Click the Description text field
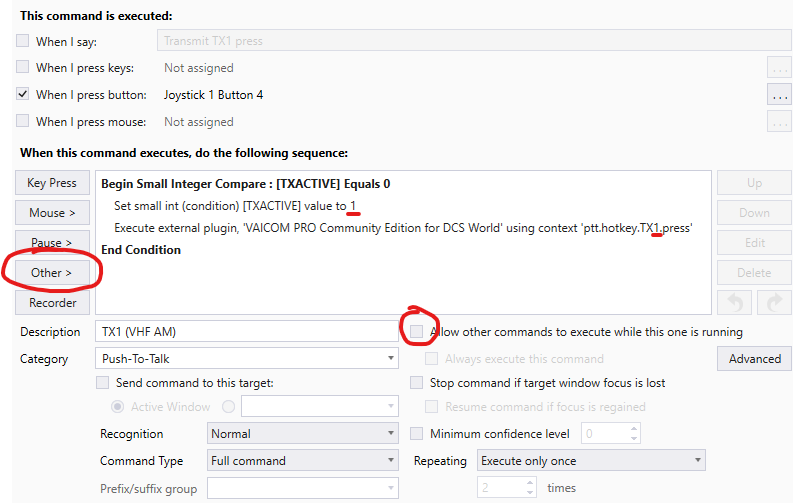This screenshot has width=793, height=503. pyautogui.click(x=247, y=332)
